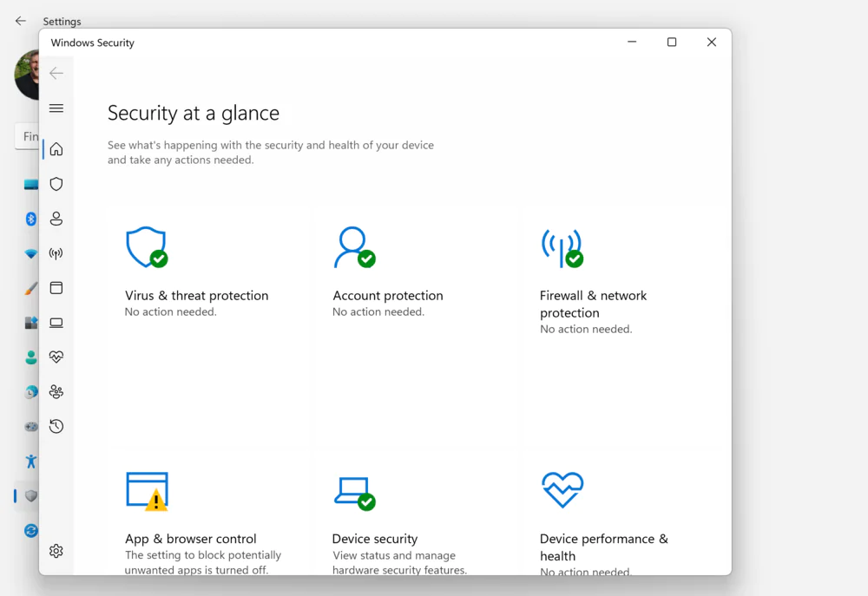Open Protection history clock icon in sidebar
Viewport: 868px width, 596px height.
(x=56, y=427)
